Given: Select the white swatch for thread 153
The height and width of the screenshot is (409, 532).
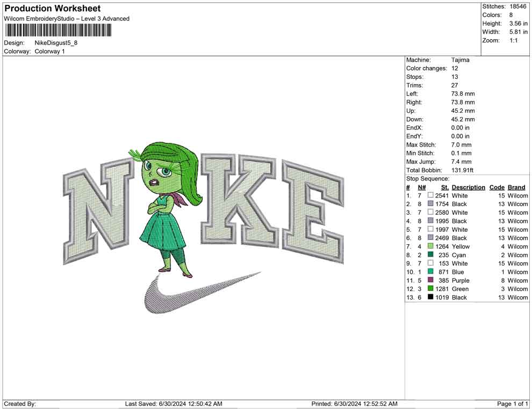Looking at the screenshot, I should coord(430,263).
